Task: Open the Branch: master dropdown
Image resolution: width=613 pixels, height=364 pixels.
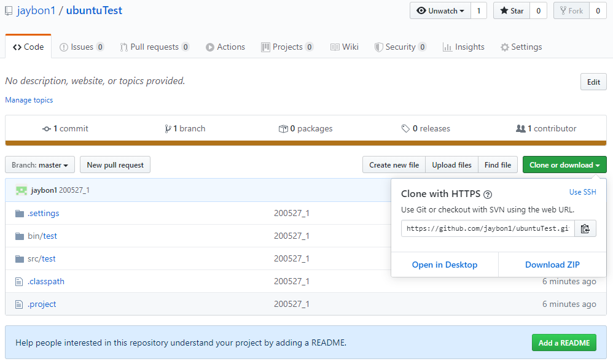Action: tap(40, 165)
